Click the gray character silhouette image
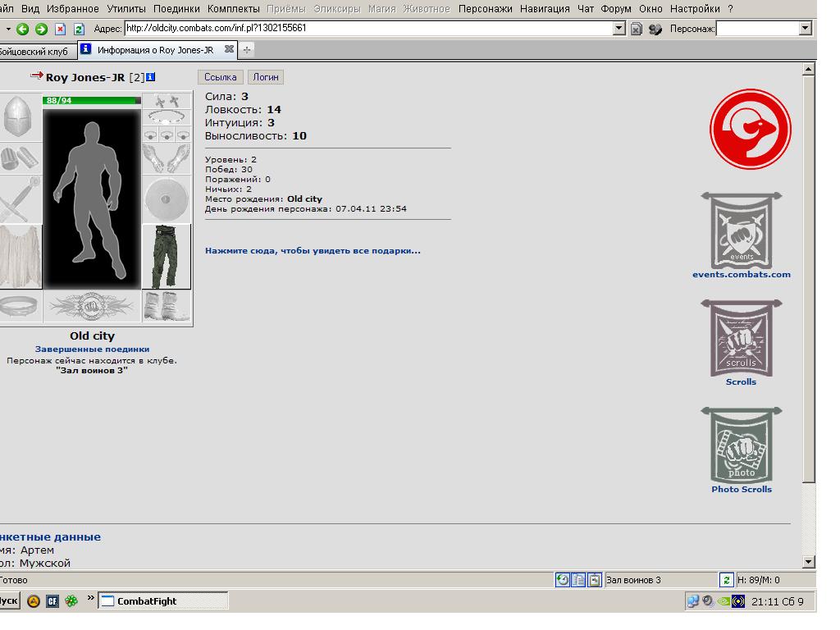 click(x=92, y=199)
